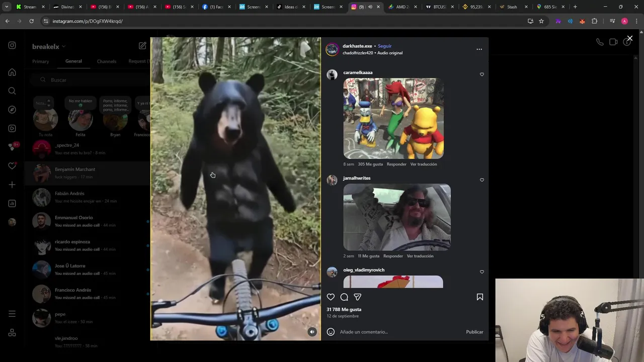This screenshot has height=362, width=644.
Task: View the 31 788 Me gusta likes list
Action: (344, 310)
